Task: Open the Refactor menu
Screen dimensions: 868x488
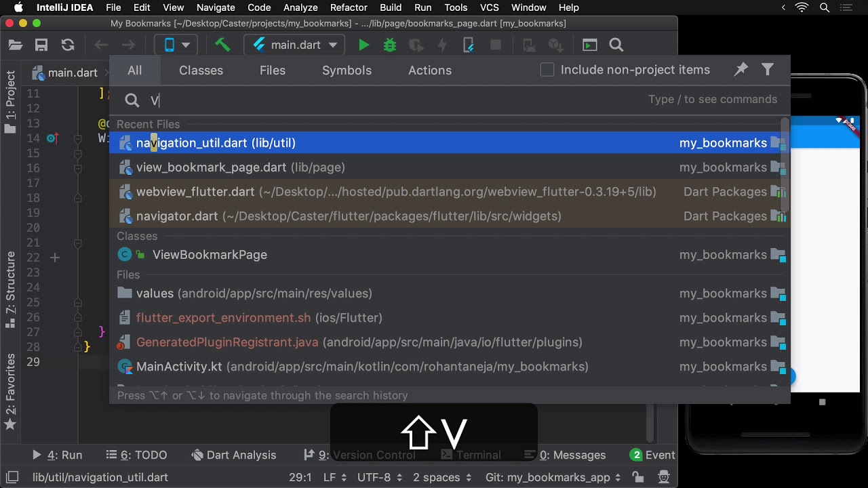Action: pyautogui.click(x=349, y=7)
